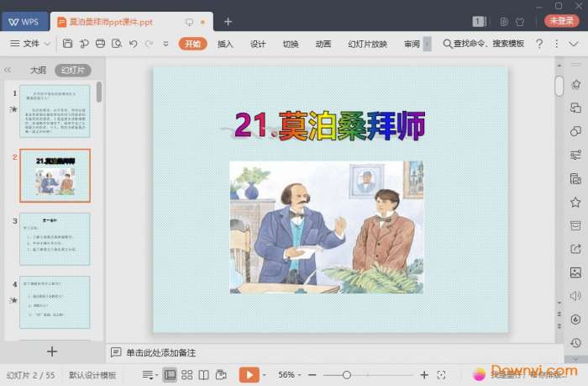Click the Print Preview icon
Screen dimensions: 588x386
pyautogui.click(x=117, y=44)
